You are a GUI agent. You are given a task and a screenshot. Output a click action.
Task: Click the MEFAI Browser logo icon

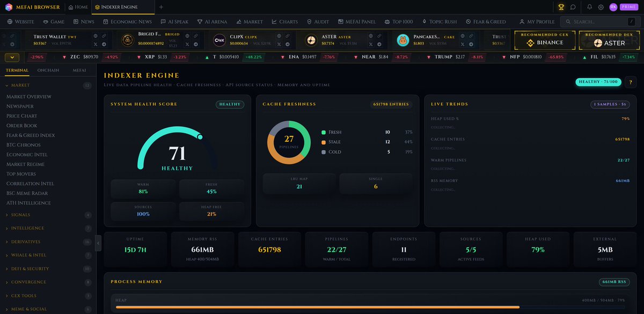pyautogui.click(x=9, y=7)
